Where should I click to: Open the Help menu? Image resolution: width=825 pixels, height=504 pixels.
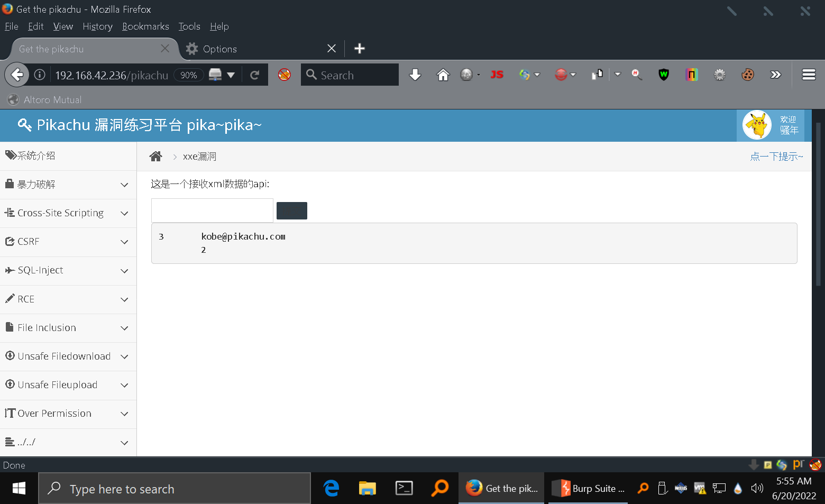[x=219, y=26]
